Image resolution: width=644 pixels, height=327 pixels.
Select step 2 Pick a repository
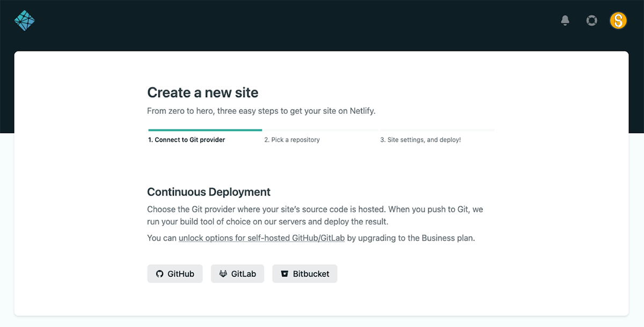tap(292, 140)
